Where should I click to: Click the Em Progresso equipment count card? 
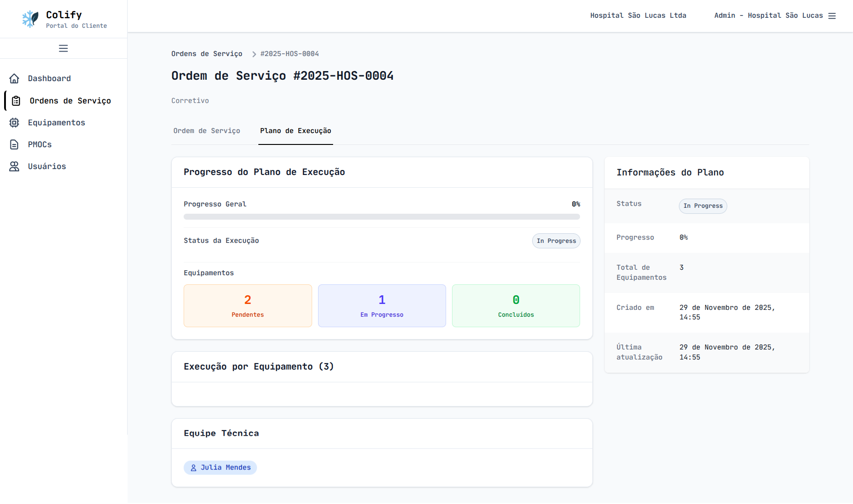(x=381, y=306)
